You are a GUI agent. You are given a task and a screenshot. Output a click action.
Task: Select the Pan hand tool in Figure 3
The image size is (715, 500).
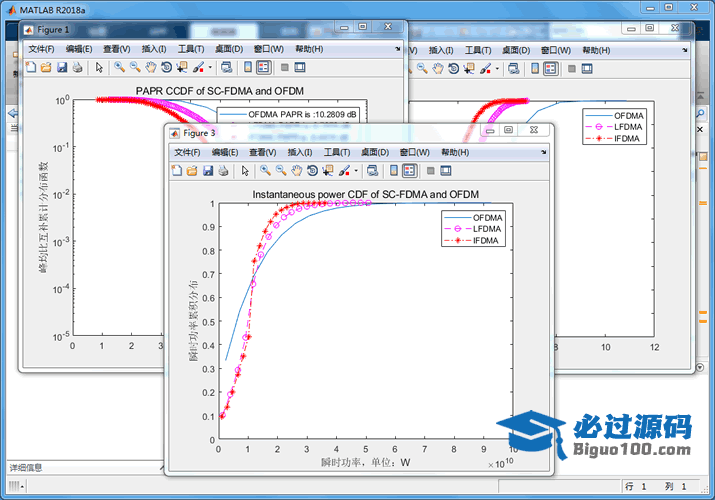296,171
